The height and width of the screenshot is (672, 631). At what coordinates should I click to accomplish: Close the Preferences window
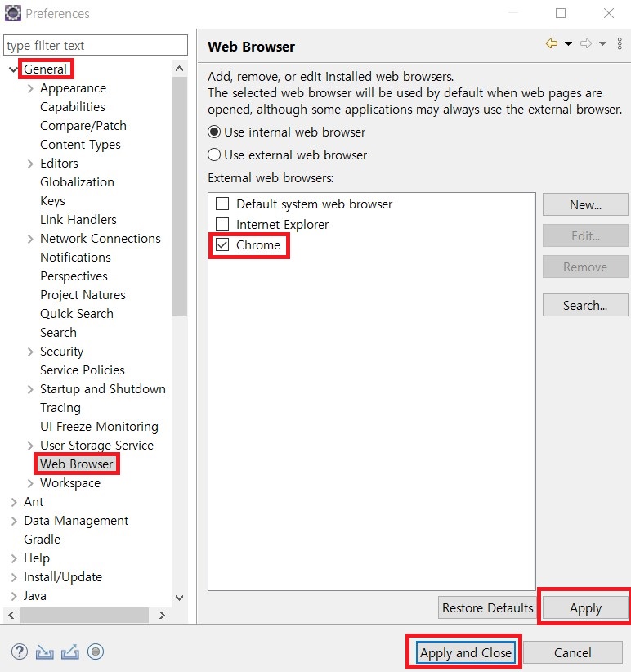609,13
